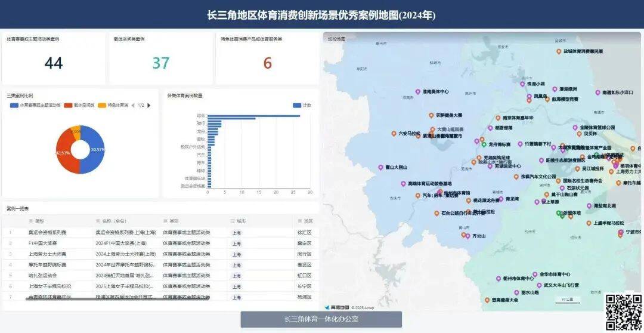Click the 37 载体空间类 count card
The width and height of the screenshot is (644, 333).
(160, 59)
